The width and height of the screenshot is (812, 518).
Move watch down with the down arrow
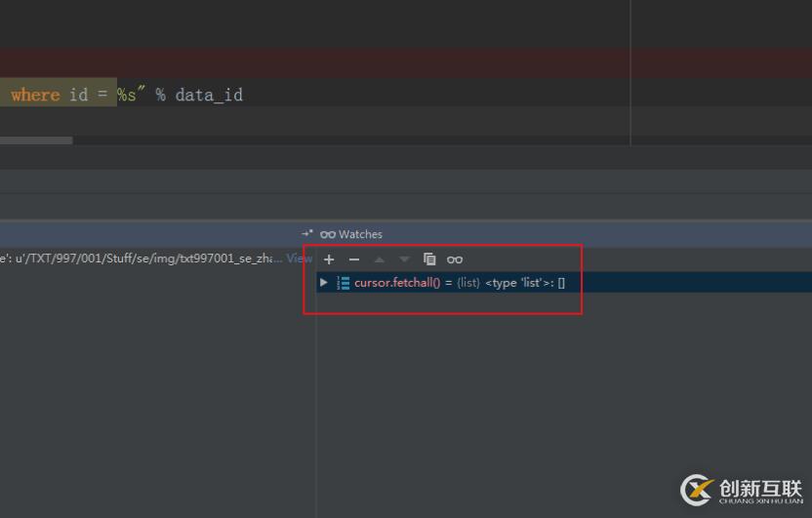pos(404,259)
